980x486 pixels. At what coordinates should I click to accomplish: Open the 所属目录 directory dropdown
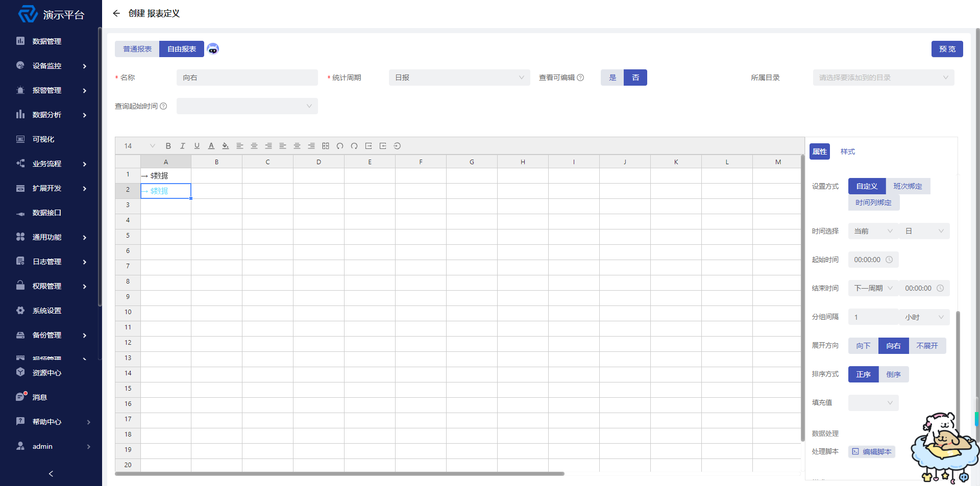tap(883, 78)
